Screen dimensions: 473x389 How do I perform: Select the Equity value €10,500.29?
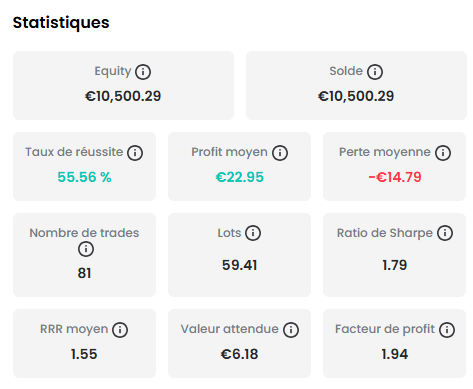[123, 96]
